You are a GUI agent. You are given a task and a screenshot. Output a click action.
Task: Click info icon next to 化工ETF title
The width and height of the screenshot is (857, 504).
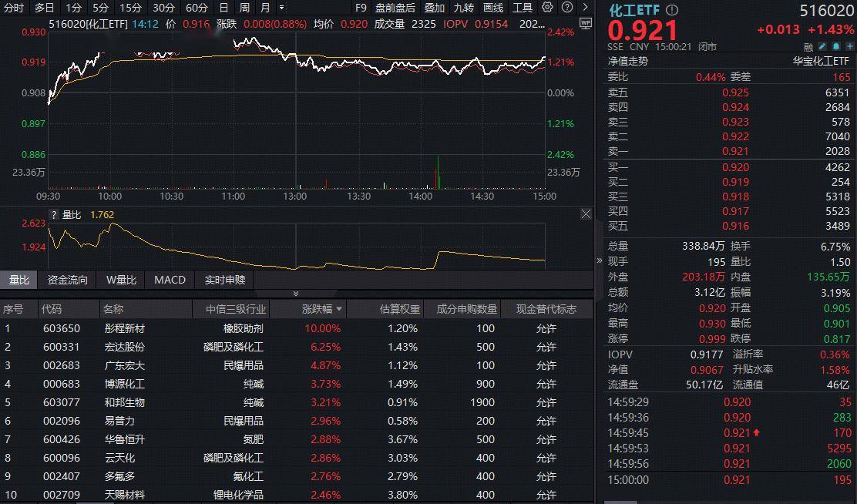pyautogui.click(x=672, y=10)
